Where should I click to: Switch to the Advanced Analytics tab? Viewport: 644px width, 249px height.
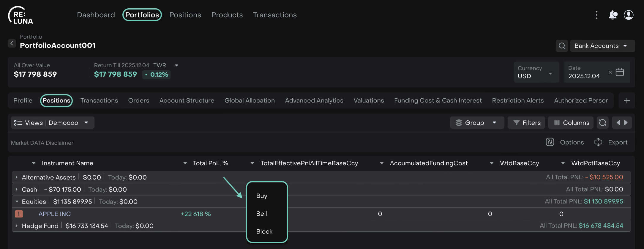point(314,101)
